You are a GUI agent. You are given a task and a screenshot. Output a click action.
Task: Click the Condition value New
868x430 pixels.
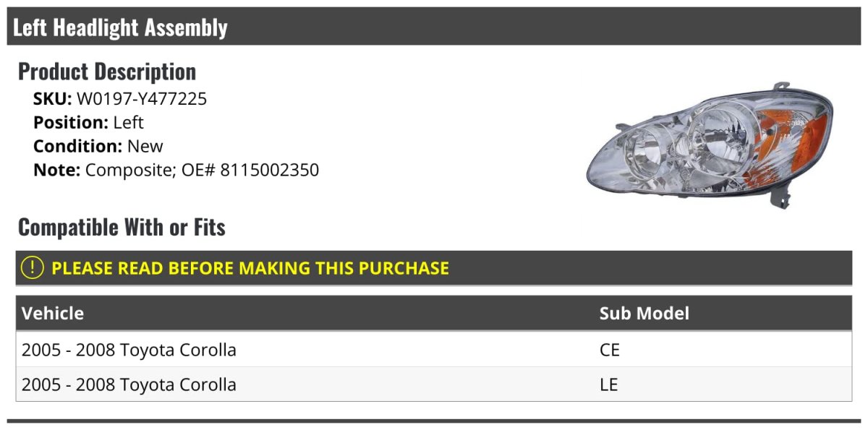point(145,147)
